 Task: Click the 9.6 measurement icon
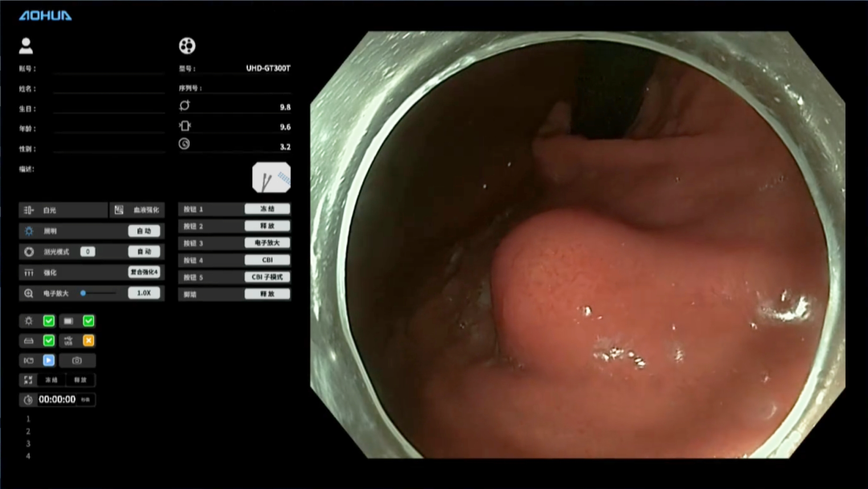tap(184, 125)
